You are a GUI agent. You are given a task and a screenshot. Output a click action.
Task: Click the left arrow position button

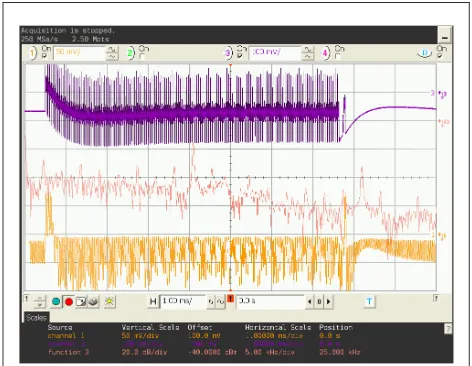click(310, 302)
